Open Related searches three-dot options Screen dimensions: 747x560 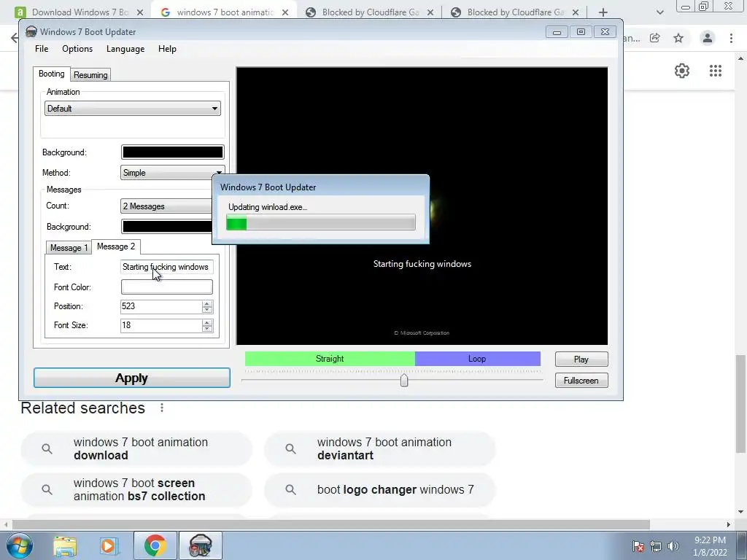coord(162,408)
